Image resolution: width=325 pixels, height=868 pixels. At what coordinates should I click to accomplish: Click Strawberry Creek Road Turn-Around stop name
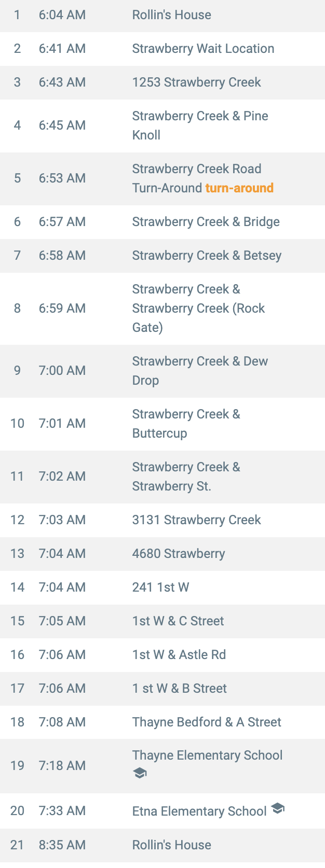tap(197, 178)
